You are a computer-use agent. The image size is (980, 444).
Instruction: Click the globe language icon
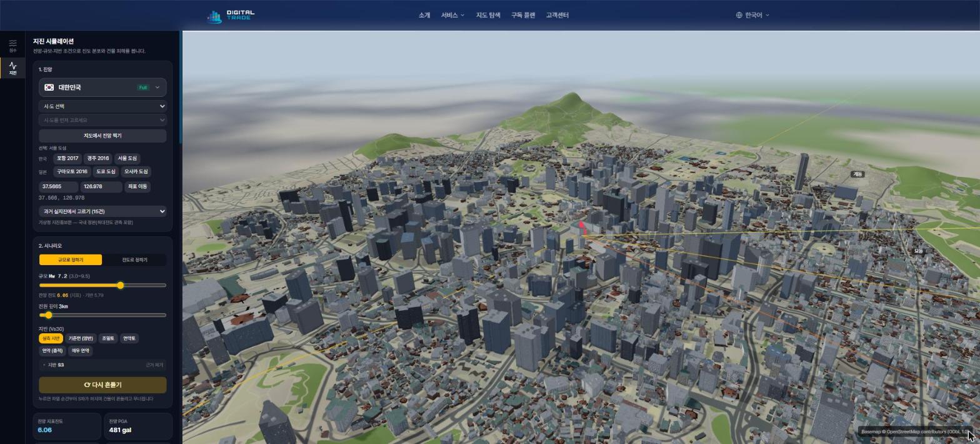739,15
